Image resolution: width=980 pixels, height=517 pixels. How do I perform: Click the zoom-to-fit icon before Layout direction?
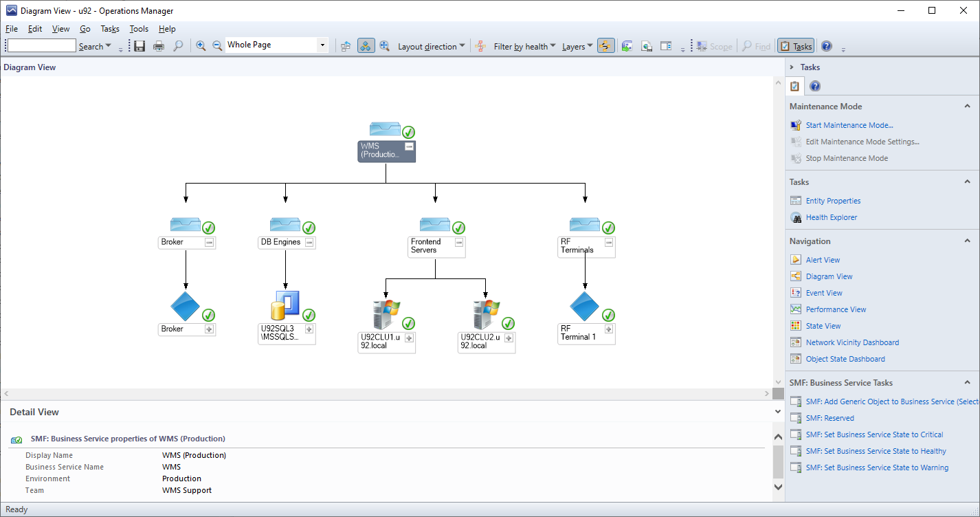point(385,46)
